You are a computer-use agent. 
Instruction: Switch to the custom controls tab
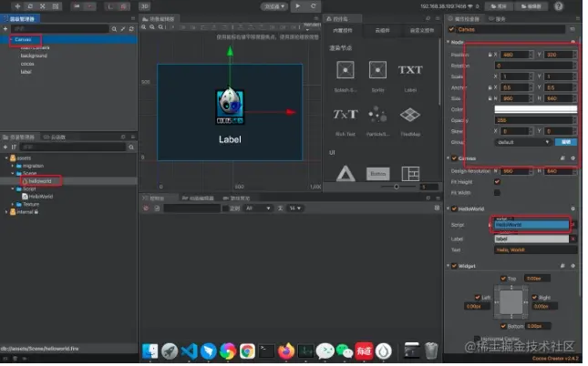[x=422, y=30]
